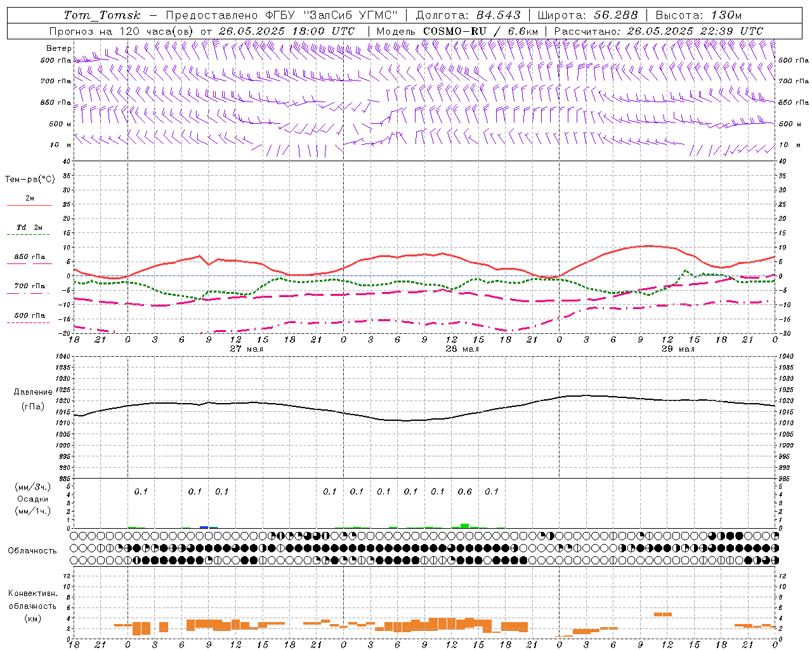Select the Высота: 130м elevation text
Image resolution: width=812 pixels, height=650 pixels.
pos(698,15)
